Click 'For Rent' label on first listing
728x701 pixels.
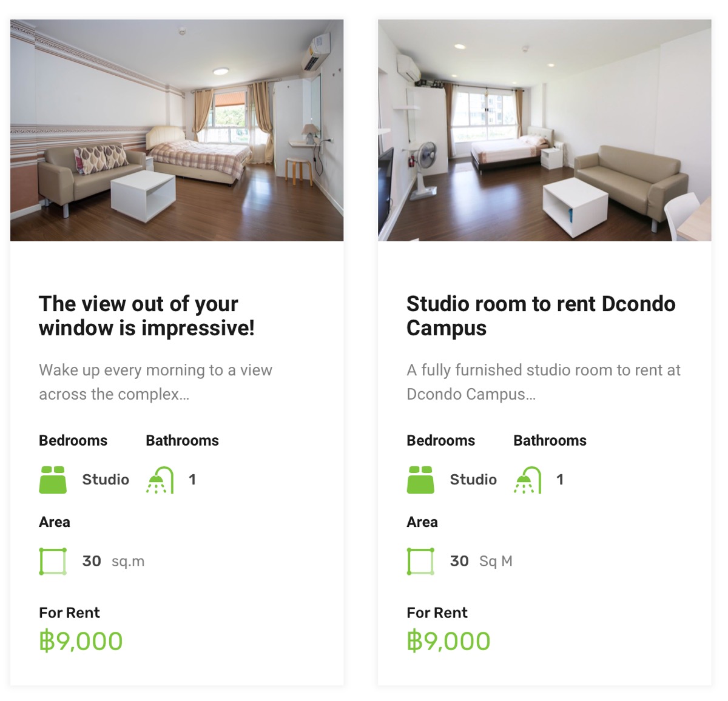(x=69, y=612)
